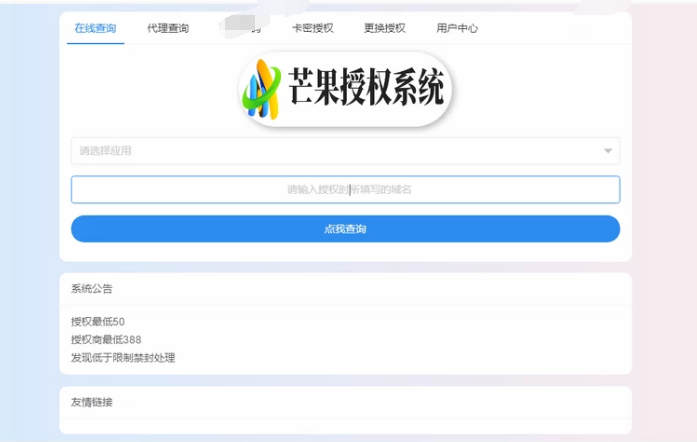Screen dimensions: 697x442
Task: Open the 更换授权 tab
Action: [385, 28]
